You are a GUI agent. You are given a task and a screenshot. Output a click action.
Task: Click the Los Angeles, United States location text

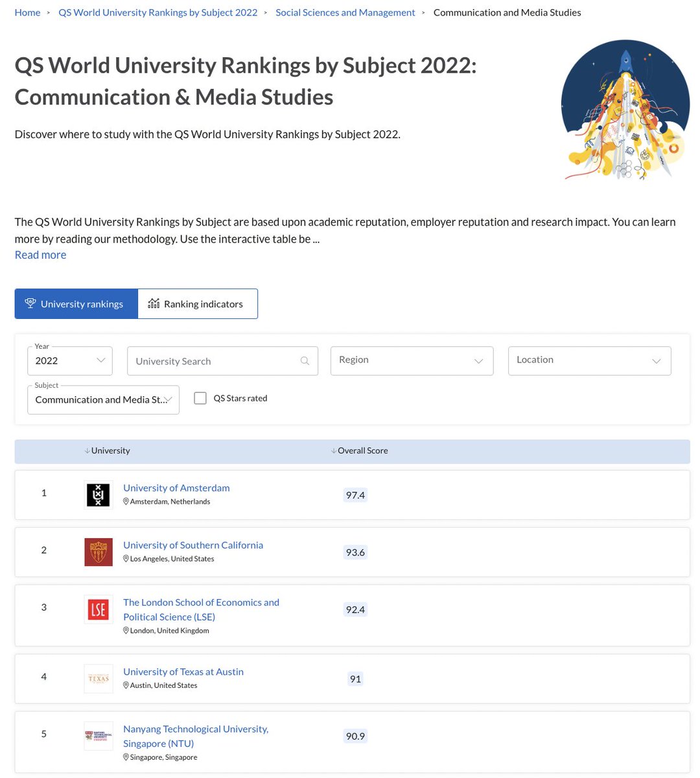[x=172, y=558]
